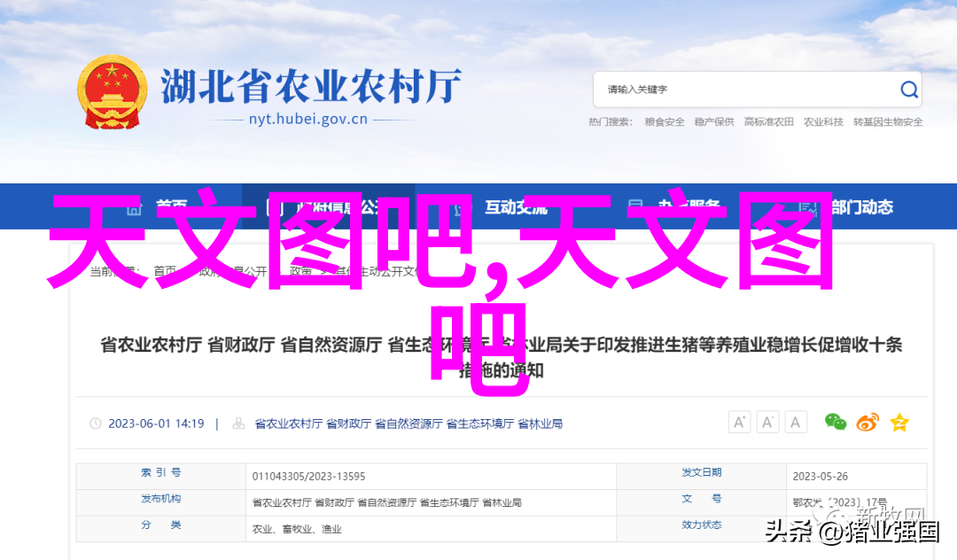Click the 热门搜索 label
957x560 pixels.
tap(610, 122)
